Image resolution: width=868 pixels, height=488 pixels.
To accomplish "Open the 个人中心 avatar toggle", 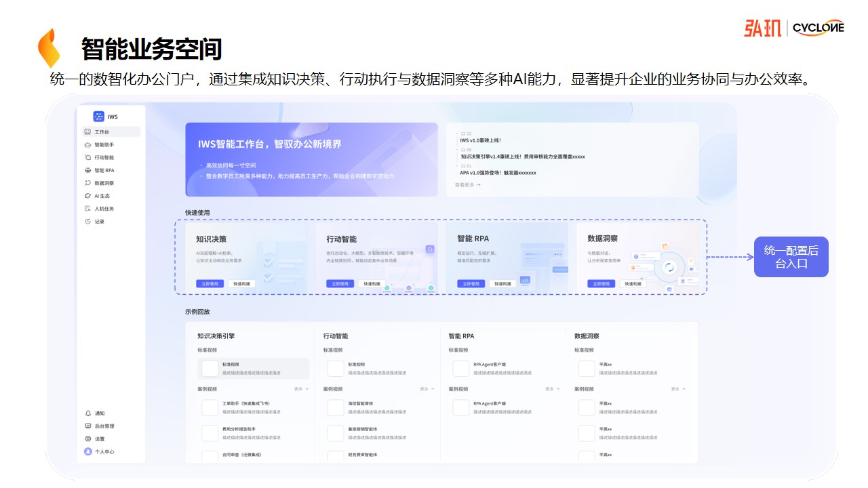I will (x=88, y=451).
